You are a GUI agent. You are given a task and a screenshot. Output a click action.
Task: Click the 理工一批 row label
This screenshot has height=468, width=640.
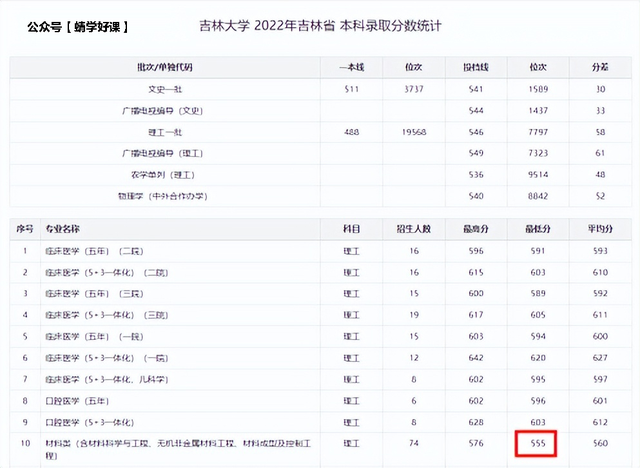(165, 132)
